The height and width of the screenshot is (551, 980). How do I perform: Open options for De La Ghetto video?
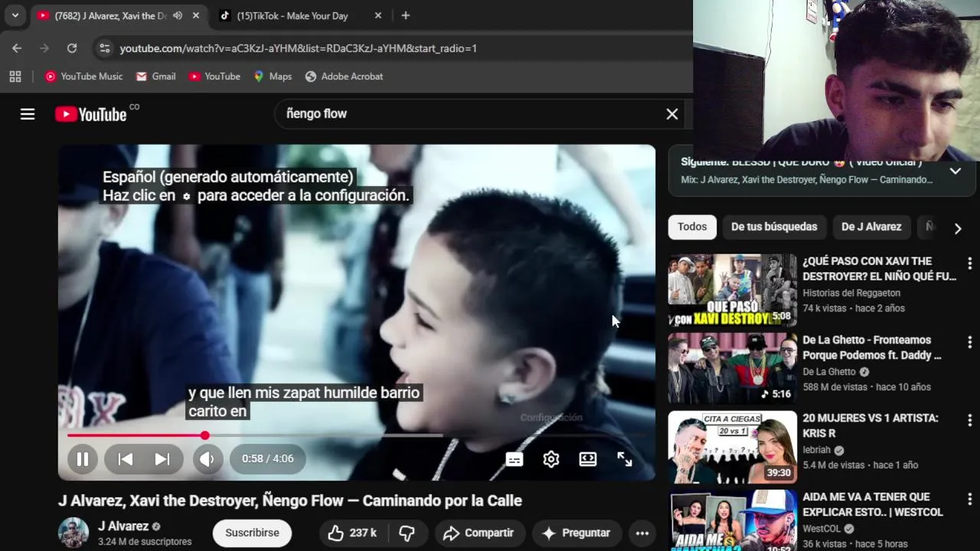[x=969, y=342]
